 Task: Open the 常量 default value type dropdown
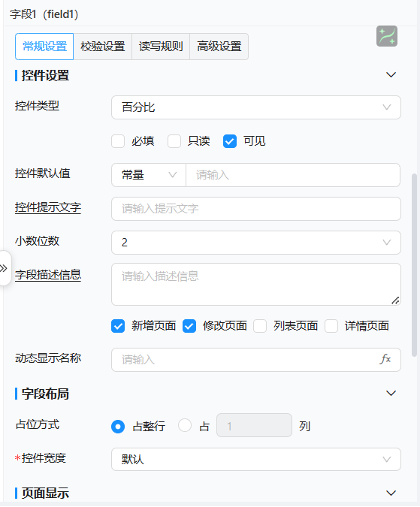click(149, 175)
